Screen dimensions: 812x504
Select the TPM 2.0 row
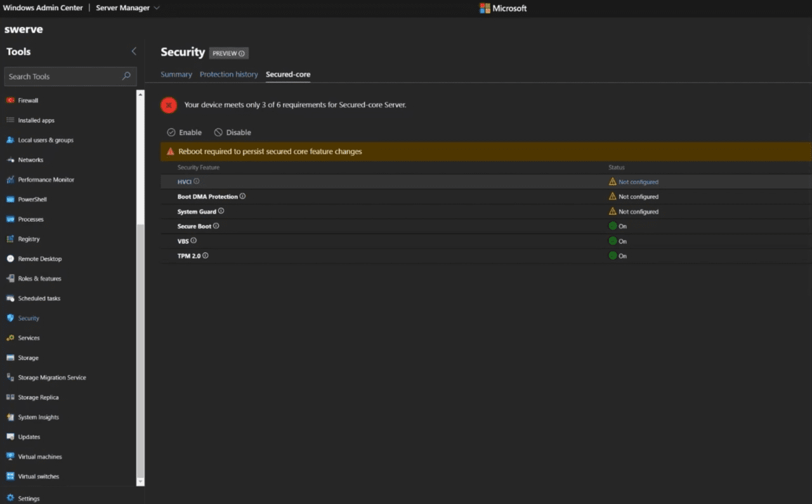click(x=486, y=255)
